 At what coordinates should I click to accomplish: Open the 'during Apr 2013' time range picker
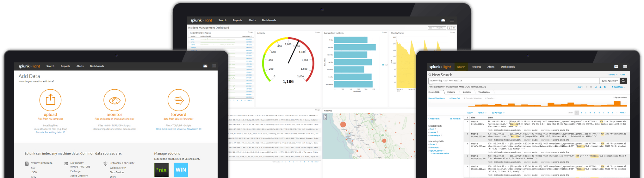[610, 81]
